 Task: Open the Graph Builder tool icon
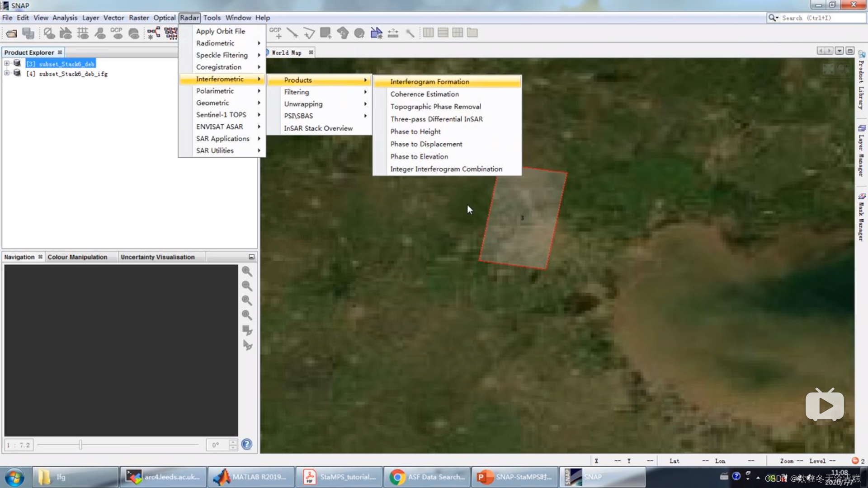click(153, 33)
